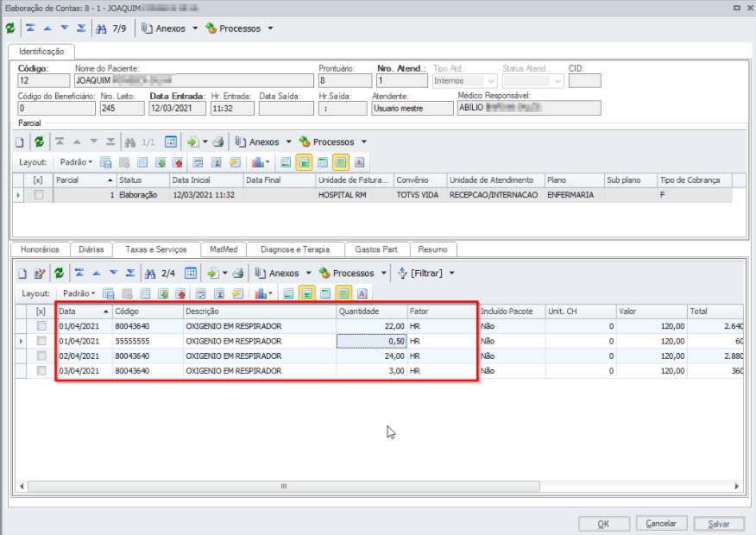The image size is (756, 535).
Task: Open grid view icon in Parcial toolbar
Action: tap(171, 142)
